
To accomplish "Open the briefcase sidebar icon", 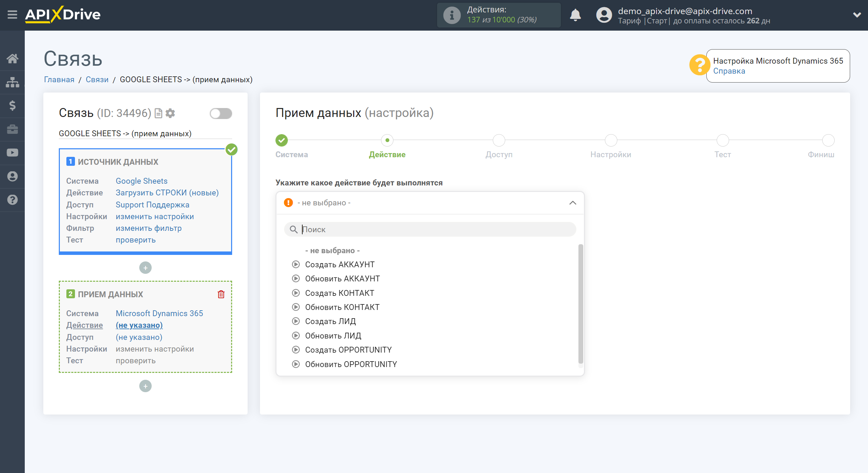I will coord(12,129).
